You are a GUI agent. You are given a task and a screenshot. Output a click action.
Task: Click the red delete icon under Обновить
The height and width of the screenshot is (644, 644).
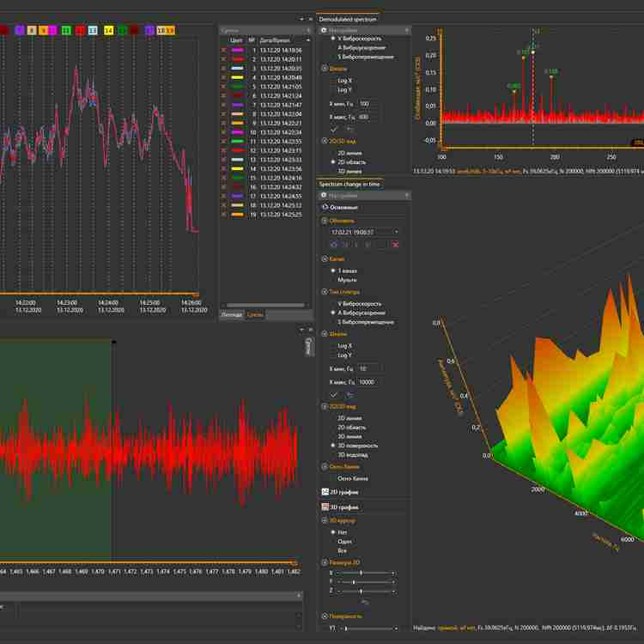coord(396,246)
